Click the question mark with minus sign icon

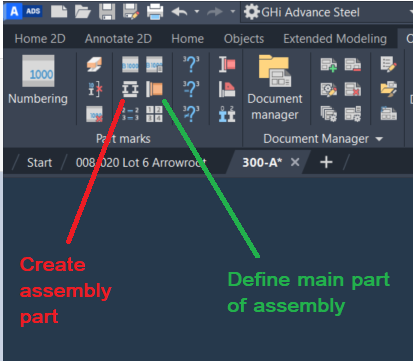click(x=191, y=89)
